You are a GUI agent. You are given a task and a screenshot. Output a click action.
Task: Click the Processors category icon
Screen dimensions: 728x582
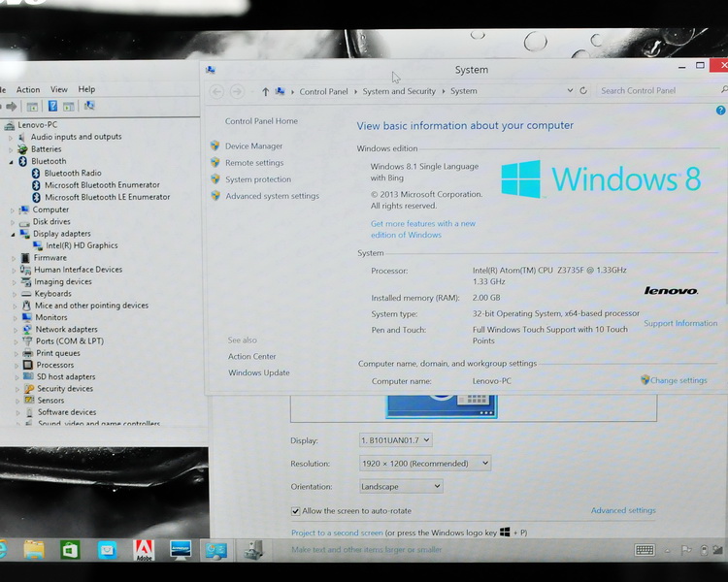pos(28,365)
